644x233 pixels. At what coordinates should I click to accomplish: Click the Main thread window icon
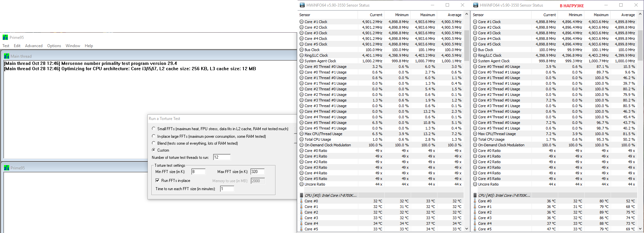point(7,56)
